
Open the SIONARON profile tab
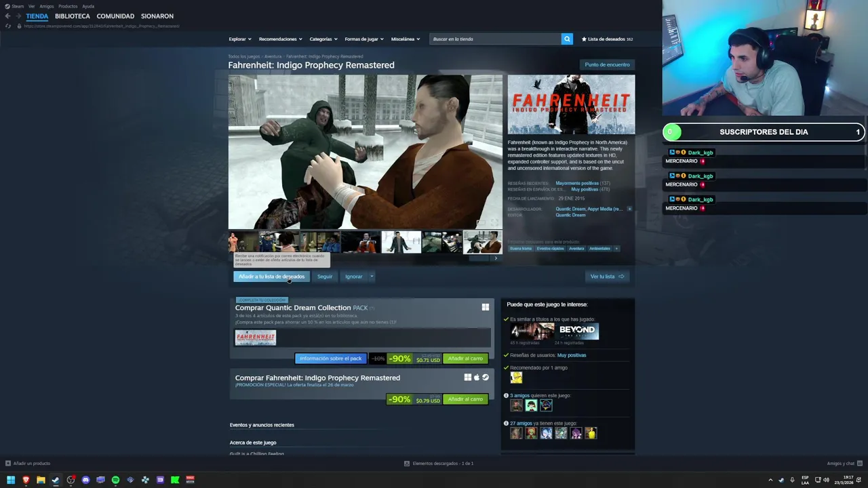[x=157, y=16]
